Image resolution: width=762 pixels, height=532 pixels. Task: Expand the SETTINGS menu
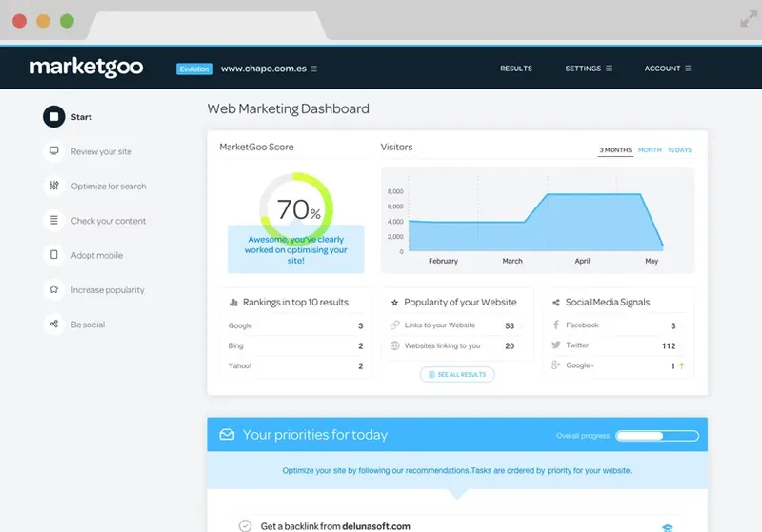(588, 69)
